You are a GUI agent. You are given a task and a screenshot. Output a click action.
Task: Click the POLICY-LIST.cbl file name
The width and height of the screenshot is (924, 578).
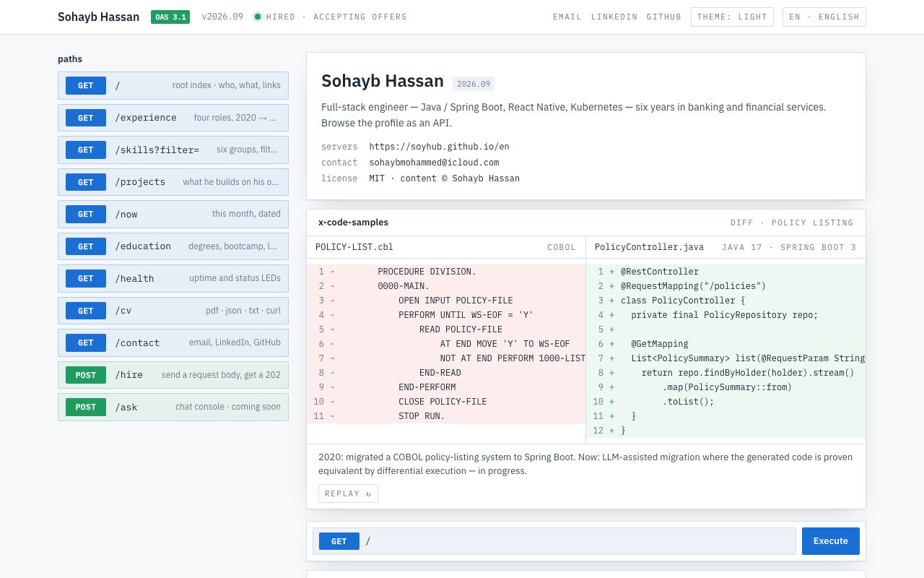[x=354, y=247]
